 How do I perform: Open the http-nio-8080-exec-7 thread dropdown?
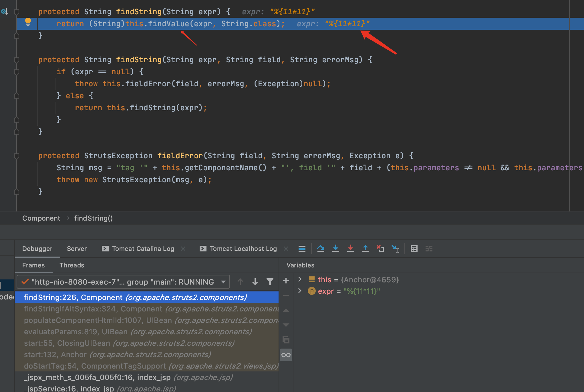[x=123, y=282]
